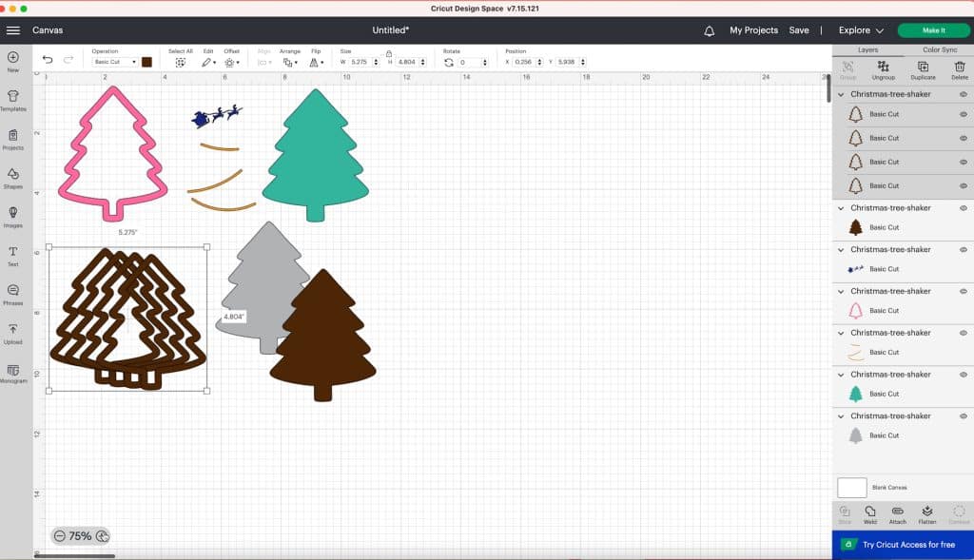Image resolution: width=974 pixels, height=560 pixels.
Task: Hide the sleigh Christmas-tree-shaker group
Action: pyautogui.click(x=963, y=250)
